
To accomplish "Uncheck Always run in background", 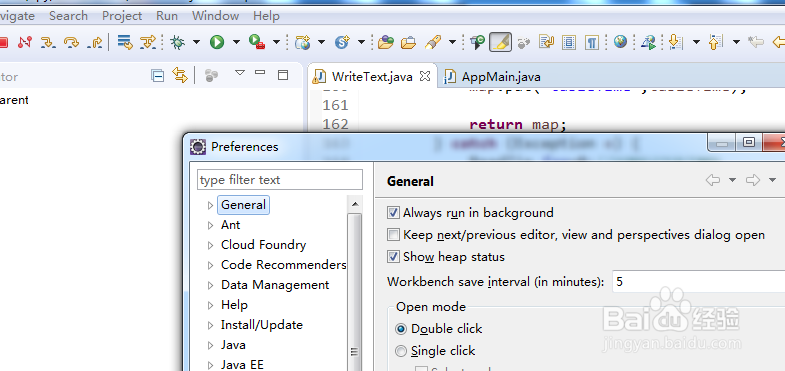I will [394, 213].
